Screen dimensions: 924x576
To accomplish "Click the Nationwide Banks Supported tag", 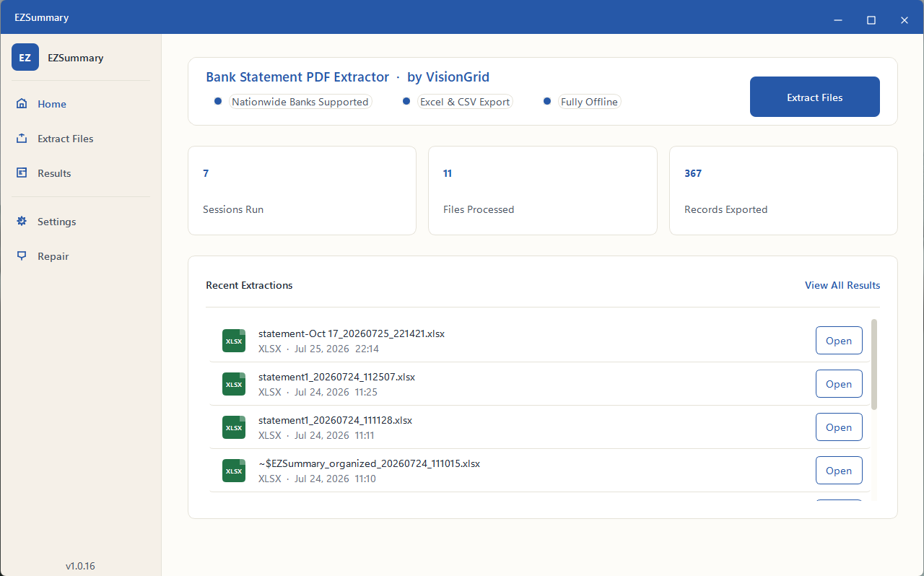I will click(300, 102).
